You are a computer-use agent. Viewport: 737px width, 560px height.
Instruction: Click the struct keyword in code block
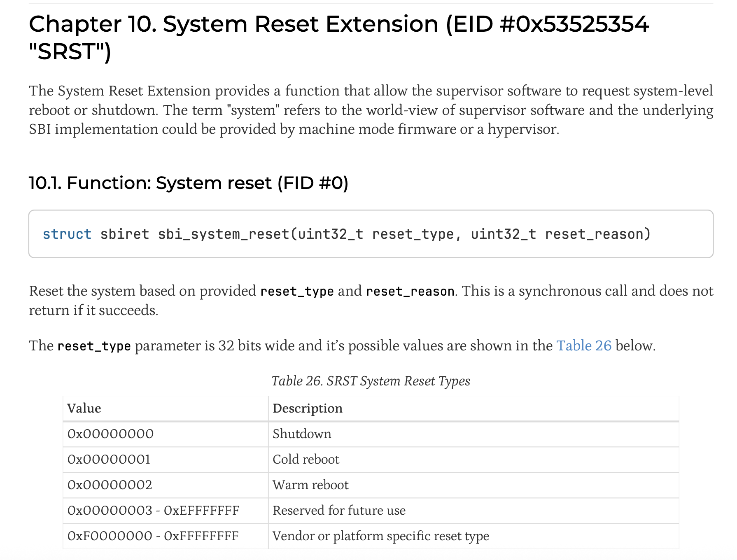tap(67, 234)
